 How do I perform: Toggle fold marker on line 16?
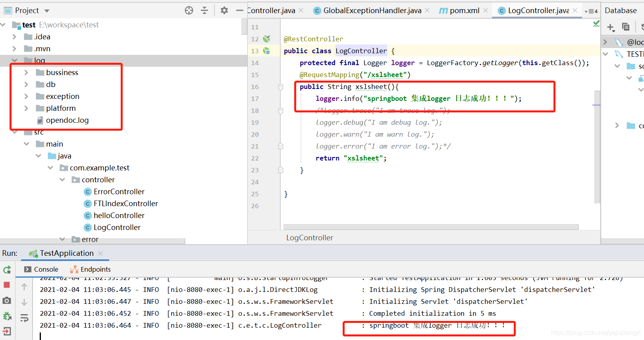coord(280,87)
